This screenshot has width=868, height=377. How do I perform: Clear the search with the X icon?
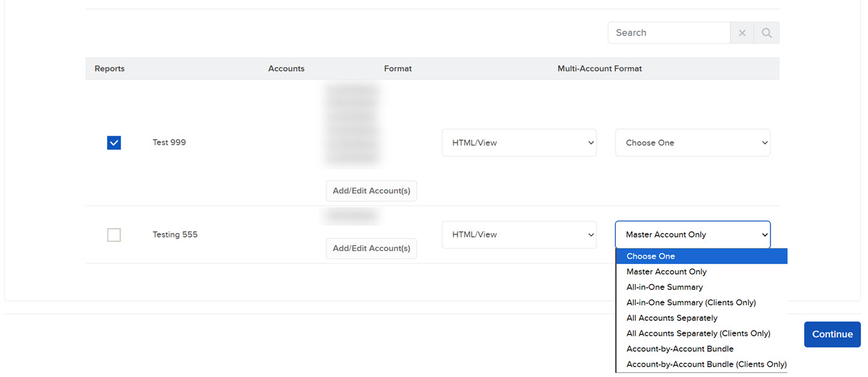point(742,32)
